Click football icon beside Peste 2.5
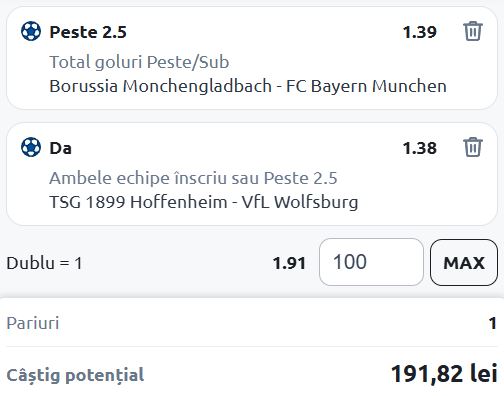The height and width of the screenshot is (396, 504). (x=31, y=31)
